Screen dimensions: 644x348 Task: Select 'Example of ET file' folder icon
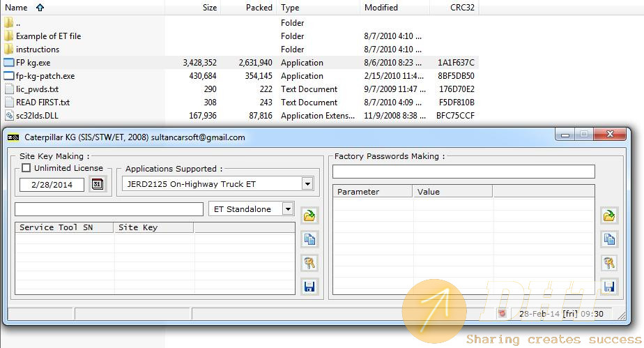click(x=8, y=36)
